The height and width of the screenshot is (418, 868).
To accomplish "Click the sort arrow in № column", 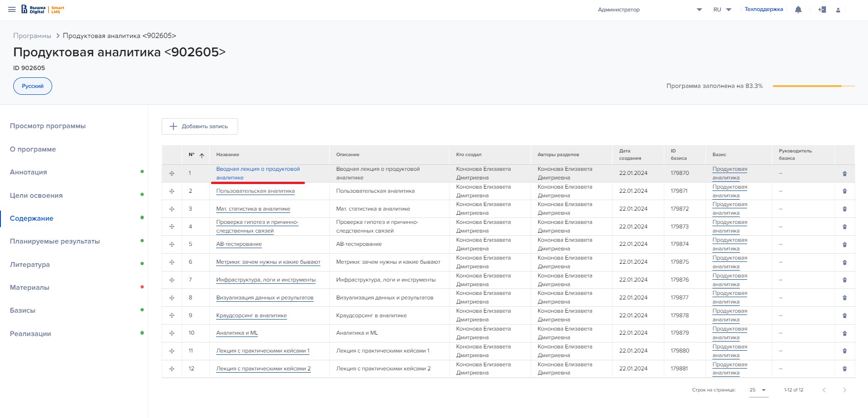I will pyautogui.click(x=201, y=155).
